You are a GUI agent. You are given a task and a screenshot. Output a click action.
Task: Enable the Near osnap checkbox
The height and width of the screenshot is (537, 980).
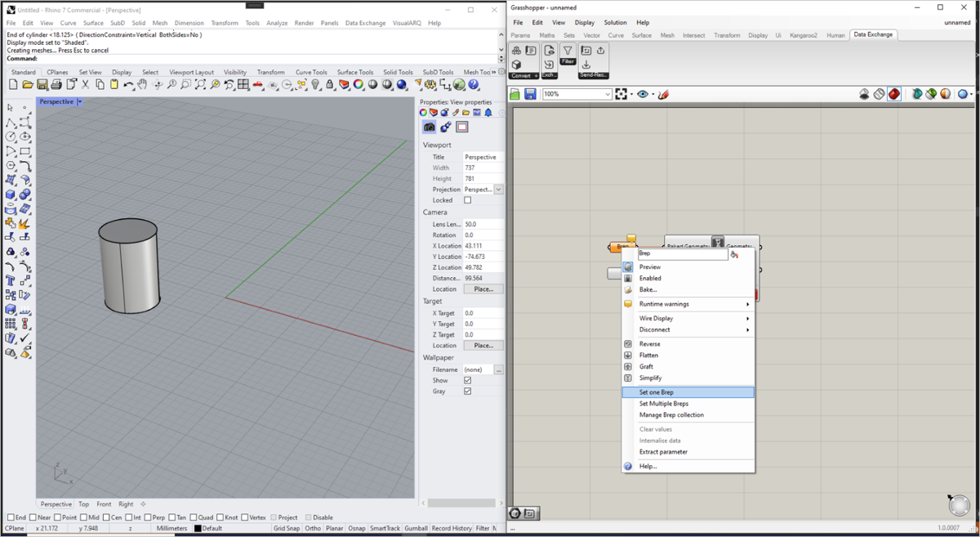(x=33, y=517)
